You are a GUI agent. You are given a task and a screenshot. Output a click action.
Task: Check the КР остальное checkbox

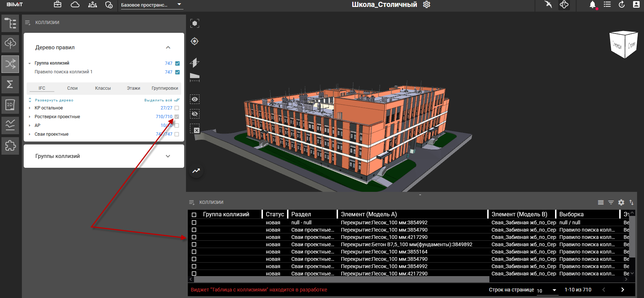tap(177, 108)
